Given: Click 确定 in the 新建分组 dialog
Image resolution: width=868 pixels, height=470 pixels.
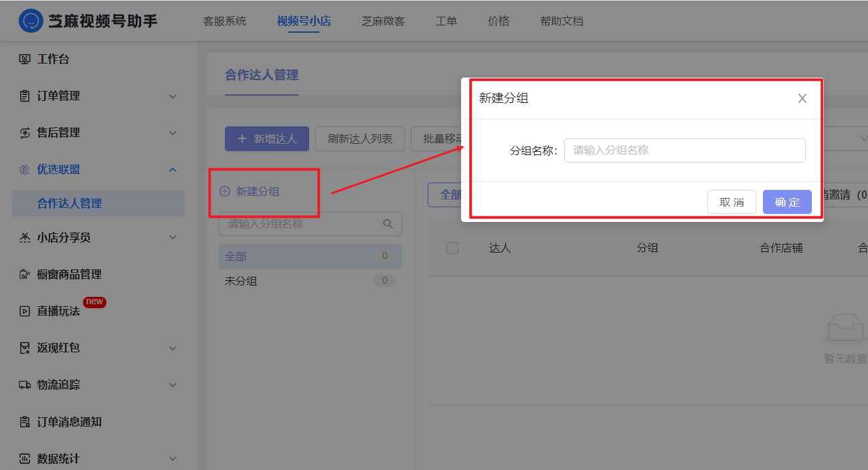Looking at the screenshot, I should (x=787, y=202).
